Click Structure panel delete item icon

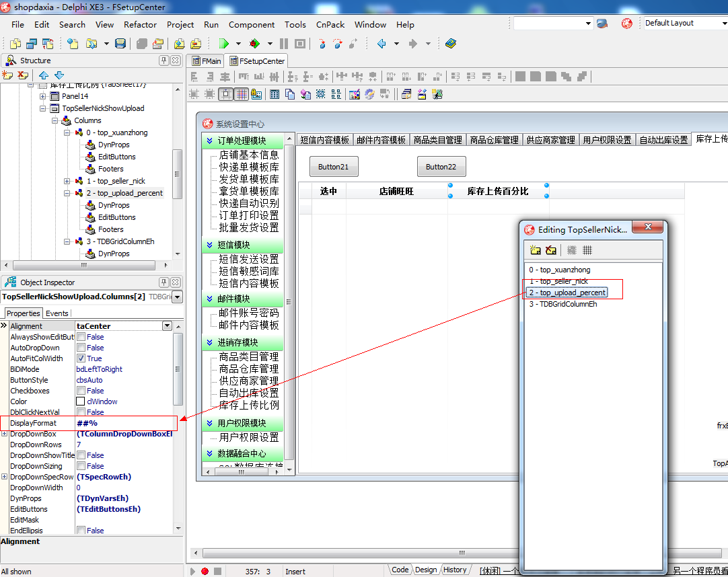pos(23,75)
